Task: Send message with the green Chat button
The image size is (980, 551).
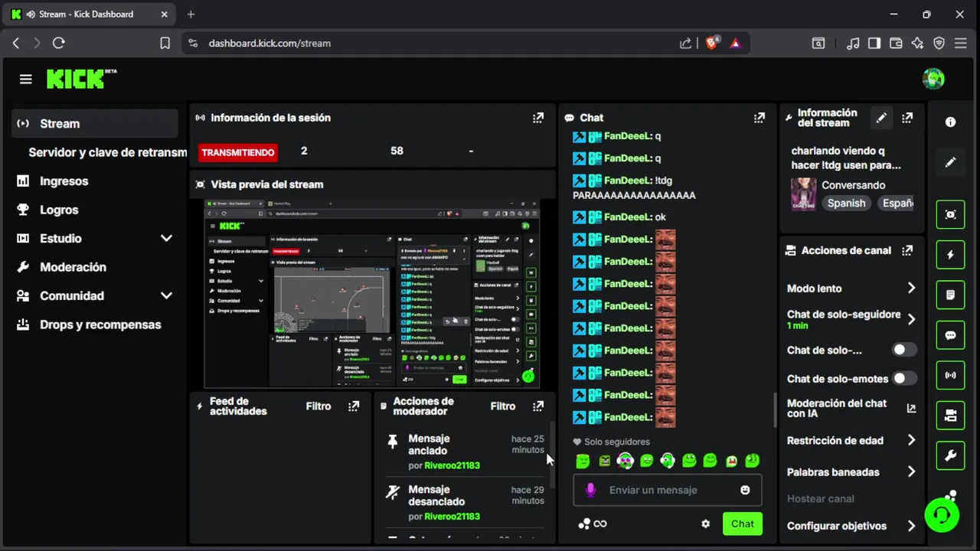Action: click(x=742, y=523)
